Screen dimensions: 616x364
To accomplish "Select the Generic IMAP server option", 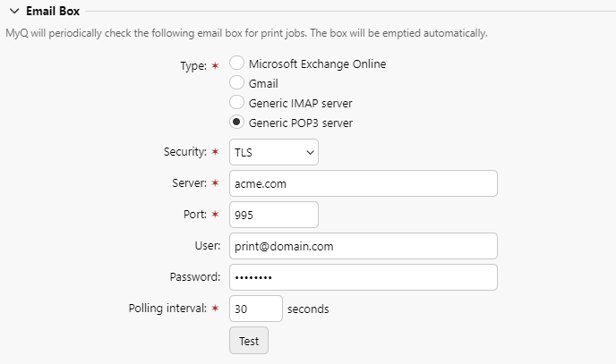I will [237, 103].
